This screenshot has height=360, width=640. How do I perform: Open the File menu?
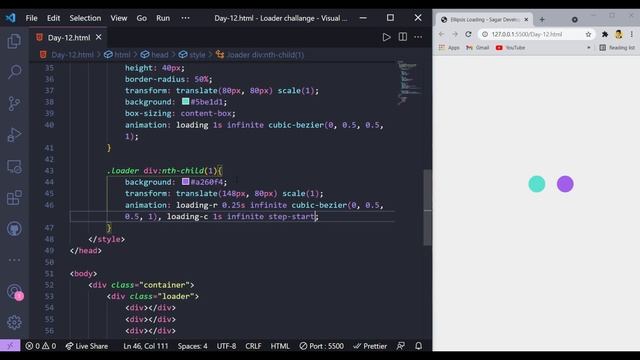coord(31,18)
